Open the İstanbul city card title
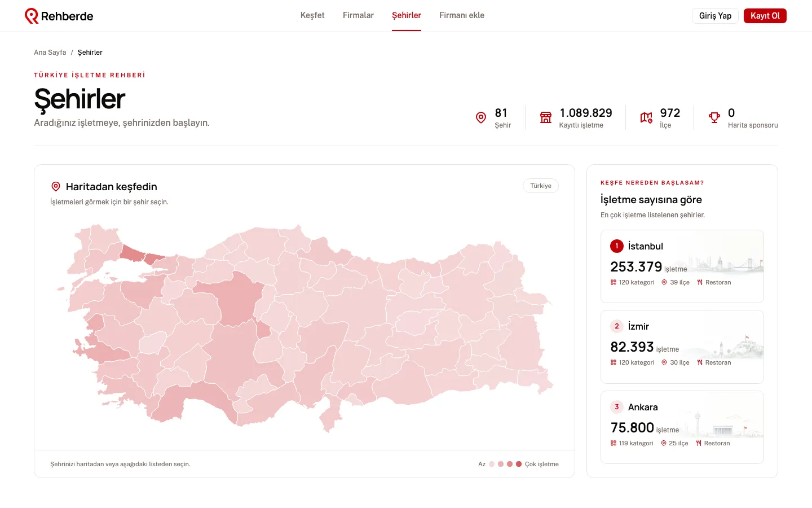The image size is (812, 508). coord(645,246)
